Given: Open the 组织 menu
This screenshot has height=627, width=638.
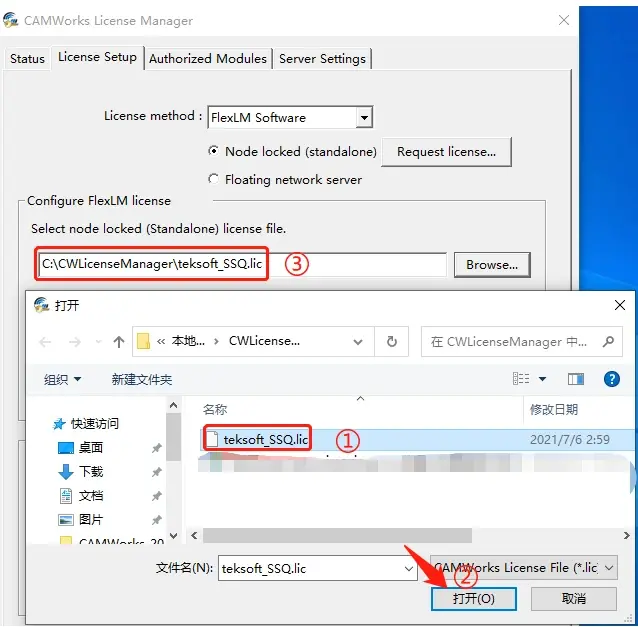Looking at the screenshot, I should (x=62, y=380).
